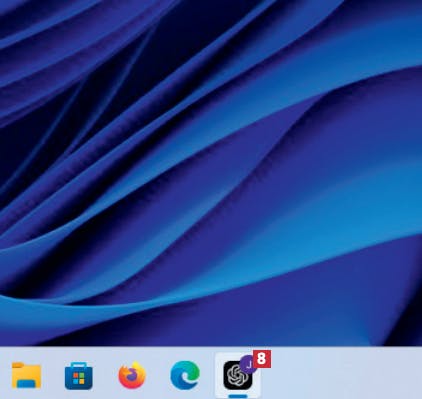The height and width of the screenshot is (399, 422).
Task: Open Microsoft Edge from the taskbar
Action: click(x=185, y=375)
